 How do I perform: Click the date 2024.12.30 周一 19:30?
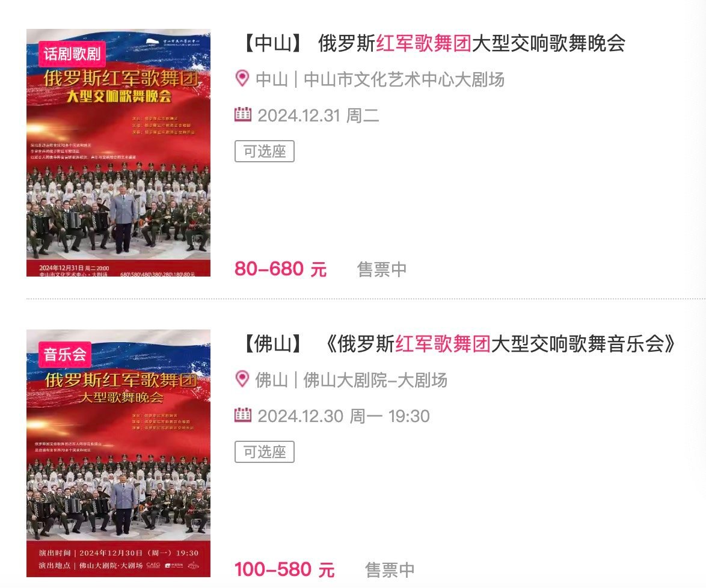(x=343, y=416)
